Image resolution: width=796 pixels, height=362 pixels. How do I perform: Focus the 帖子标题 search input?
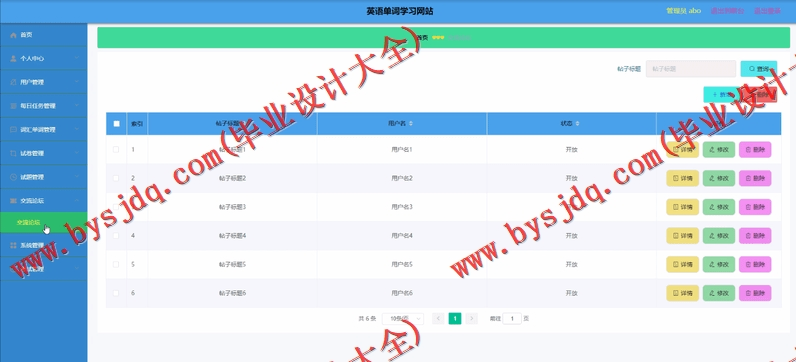click(x=690, y=69)
